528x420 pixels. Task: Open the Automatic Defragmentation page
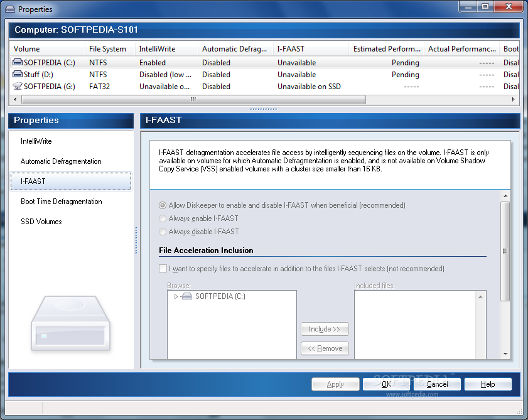[x=61, y=161]
